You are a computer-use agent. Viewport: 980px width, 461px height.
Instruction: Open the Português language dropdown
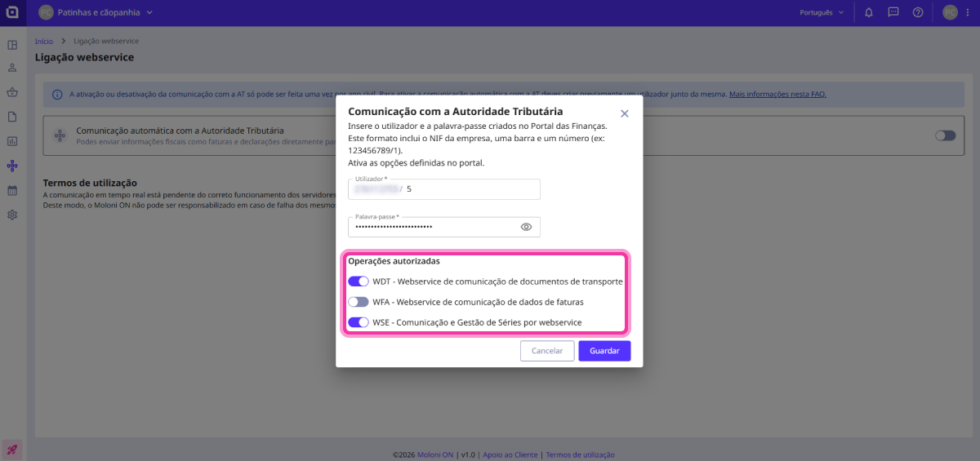coord(822,12)
